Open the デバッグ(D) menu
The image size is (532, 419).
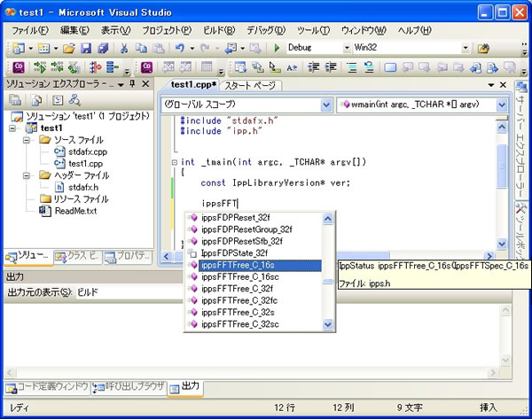266,30
